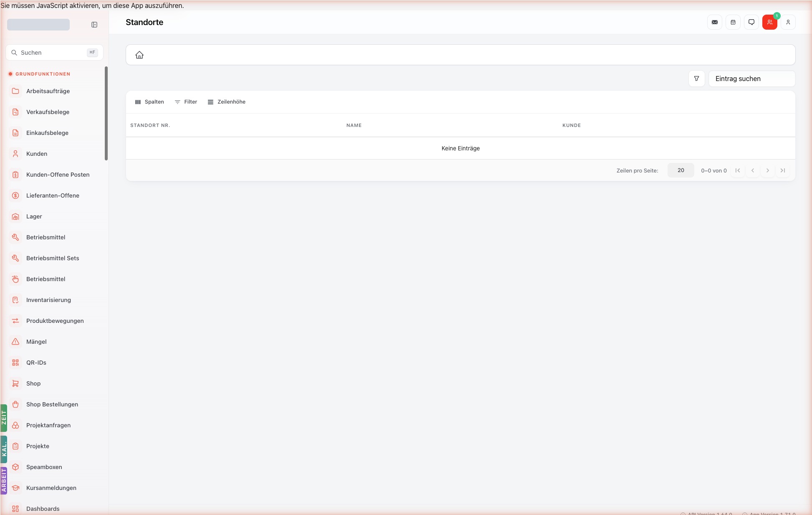
Task: Open the KAL. side tab
Action: click(x=4, y=449)
